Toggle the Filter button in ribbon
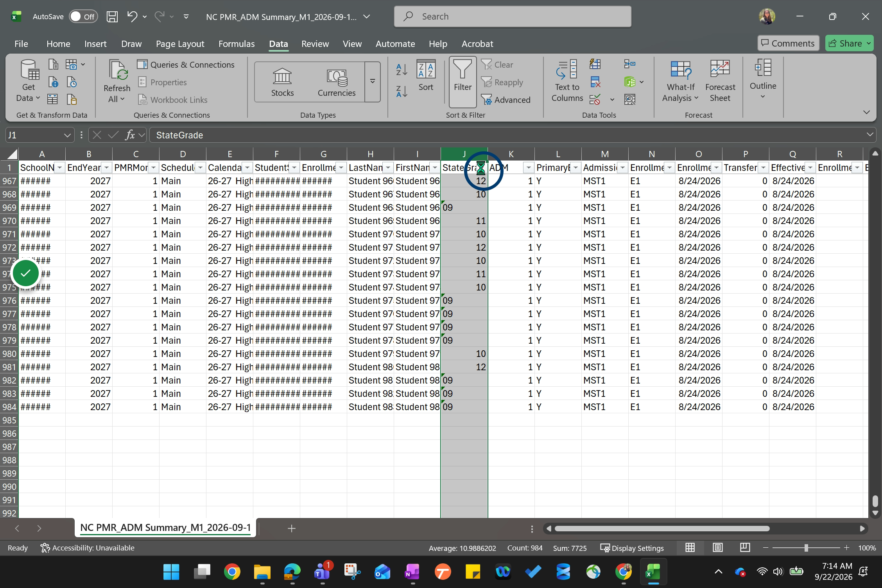This screenshot has width=882, height=588. (x=463, y=82)
